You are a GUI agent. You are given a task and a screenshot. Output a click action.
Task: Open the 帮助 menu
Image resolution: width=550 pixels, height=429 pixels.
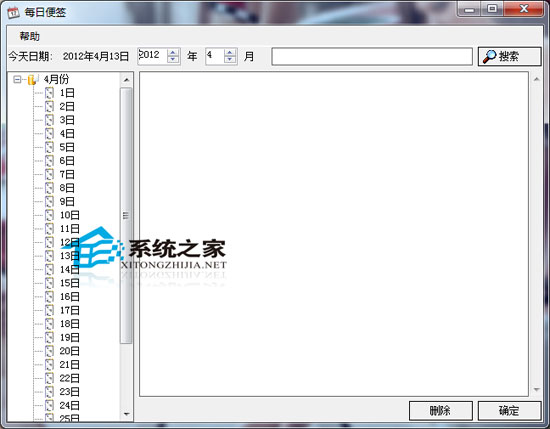29,36
